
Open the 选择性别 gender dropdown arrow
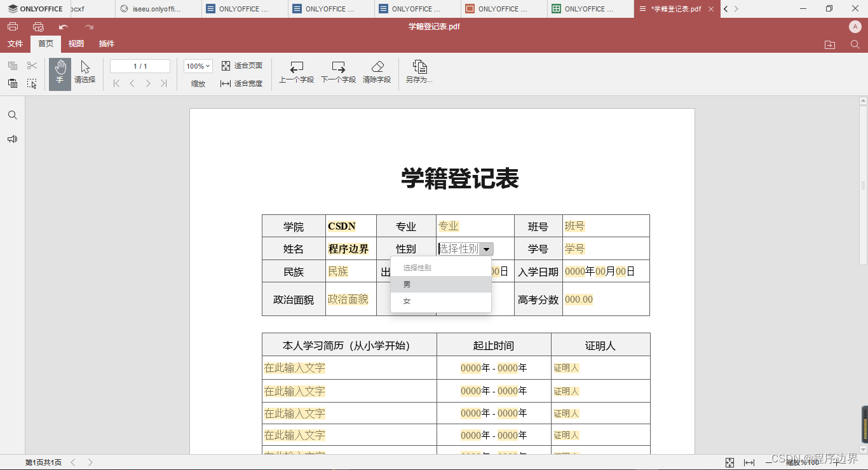486,249
